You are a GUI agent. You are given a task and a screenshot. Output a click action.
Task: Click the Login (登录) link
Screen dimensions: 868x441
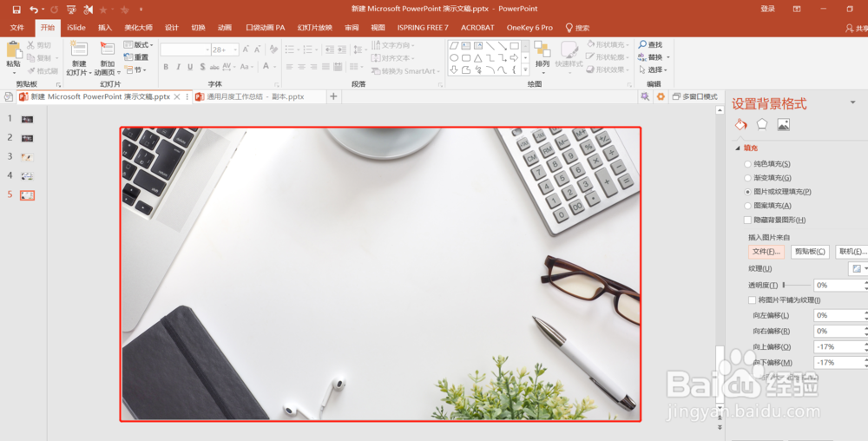pyautogui.click(x=768, y=9)
